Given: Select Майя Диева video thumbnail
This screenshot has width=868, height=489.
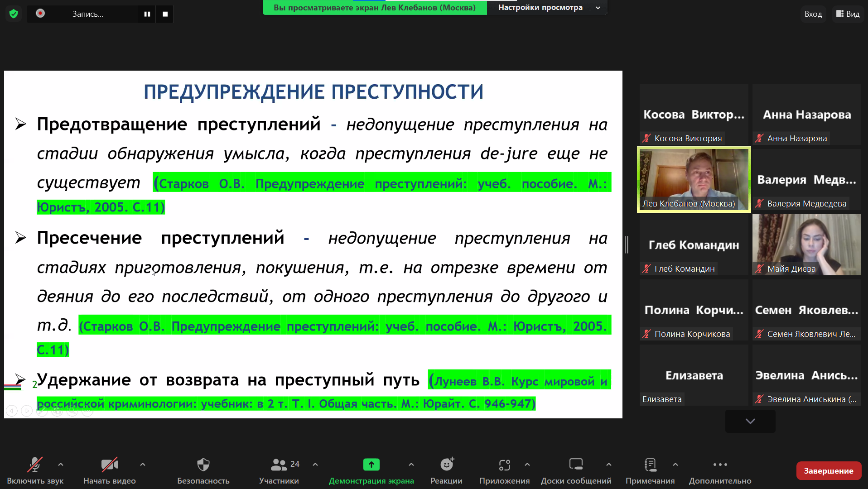Looking at the screenshot, I should pos(807,245).
